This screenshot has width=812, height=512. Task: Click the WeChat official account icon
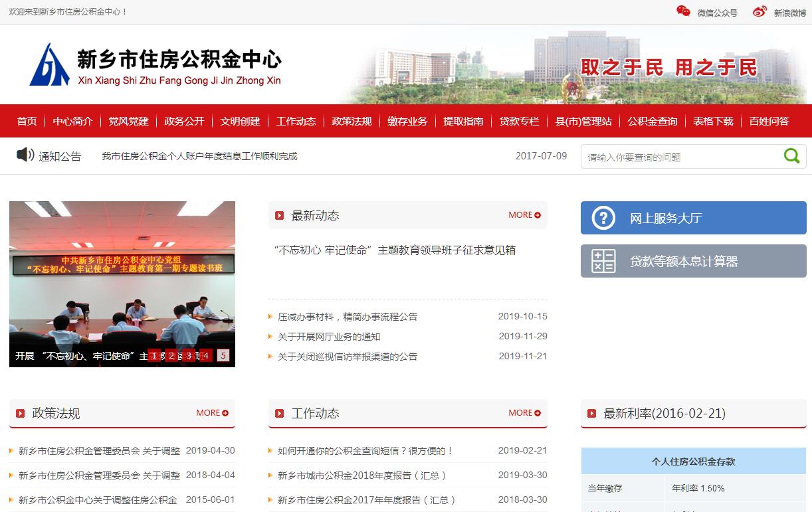click(683, 11)
